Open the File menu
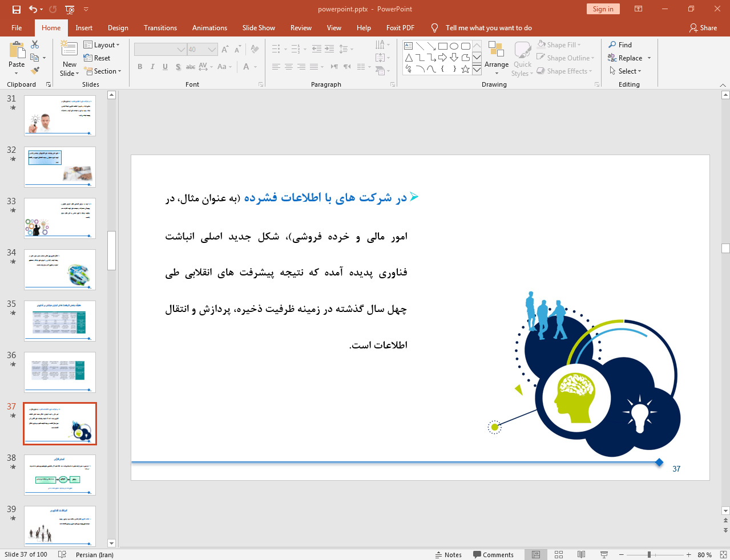 [x=17, y=28]
